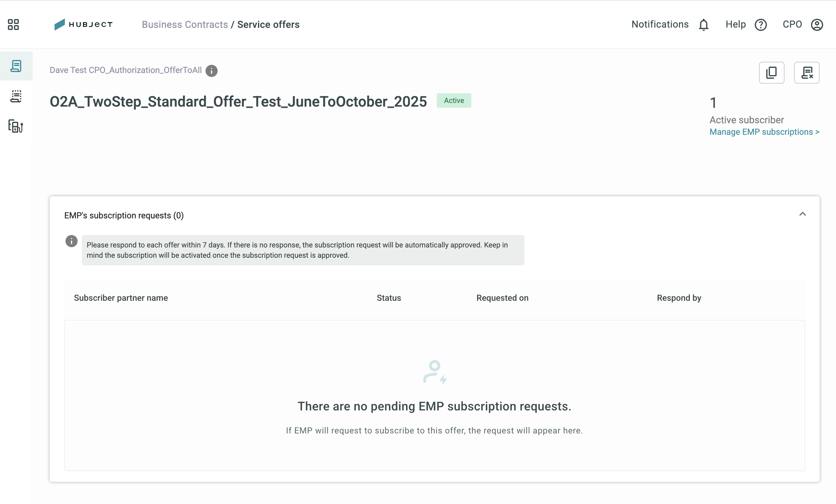Open Manage EMP subscriptions link
Viewport: 836px width, 504px height.
[x=764, y=132]
